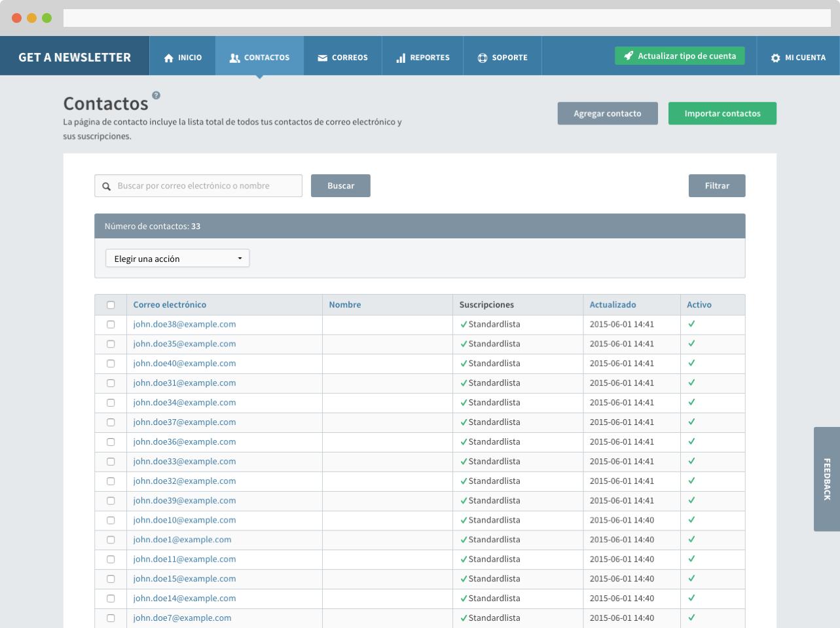The image size is (840, 628).
Task: Sort contacts by the Actualizado column
Action: pyautogui.click(x=612, y=305)
